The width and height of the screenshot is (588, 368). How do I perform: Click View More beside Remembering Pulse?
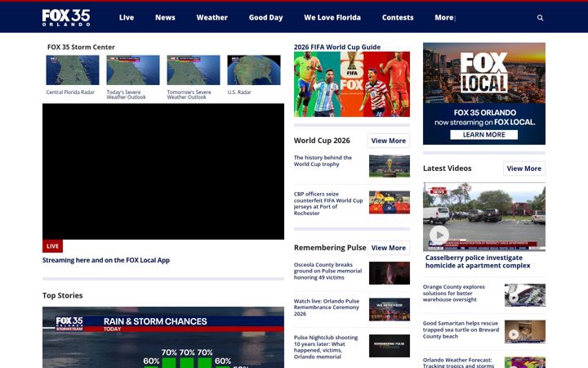tap(389, 248)
